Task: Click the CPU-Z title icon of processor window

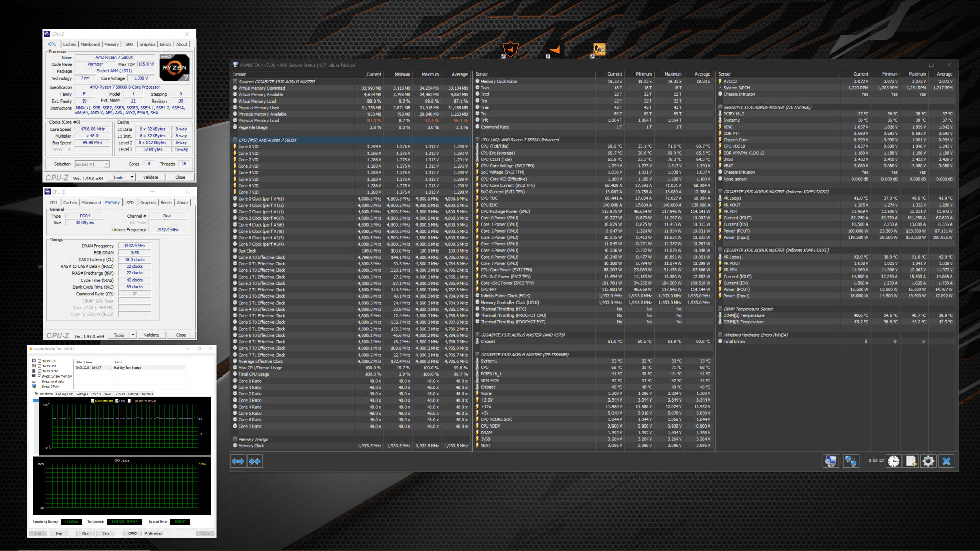Action: tap(47, 34)
